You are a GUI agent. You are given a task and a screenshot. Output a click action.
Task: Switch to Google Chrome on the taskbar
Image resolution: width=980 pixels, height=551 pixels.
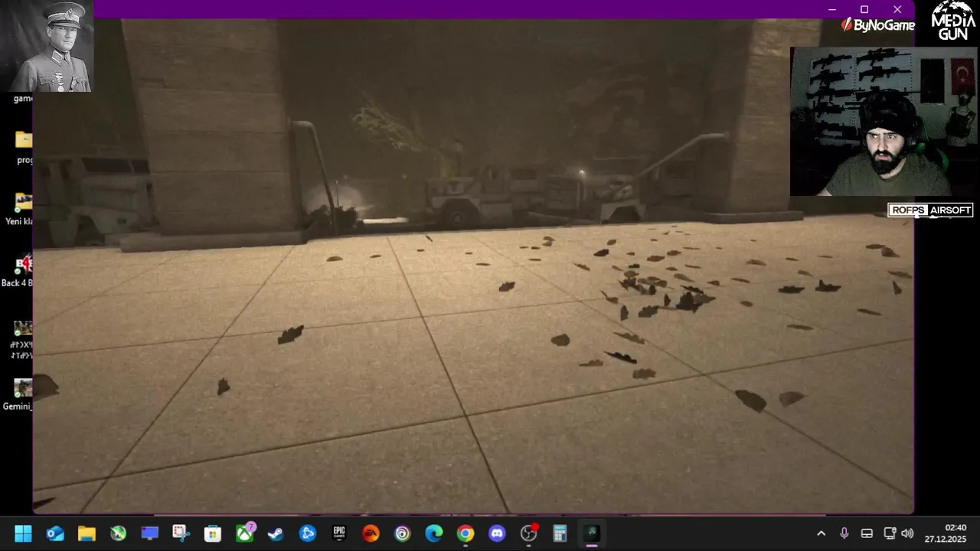pos(465,533)
